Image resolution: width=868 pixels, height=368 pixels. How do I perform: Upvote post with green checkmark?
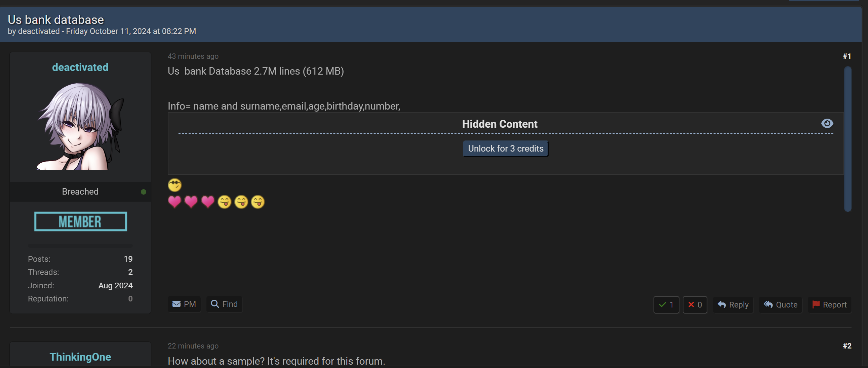666,304
